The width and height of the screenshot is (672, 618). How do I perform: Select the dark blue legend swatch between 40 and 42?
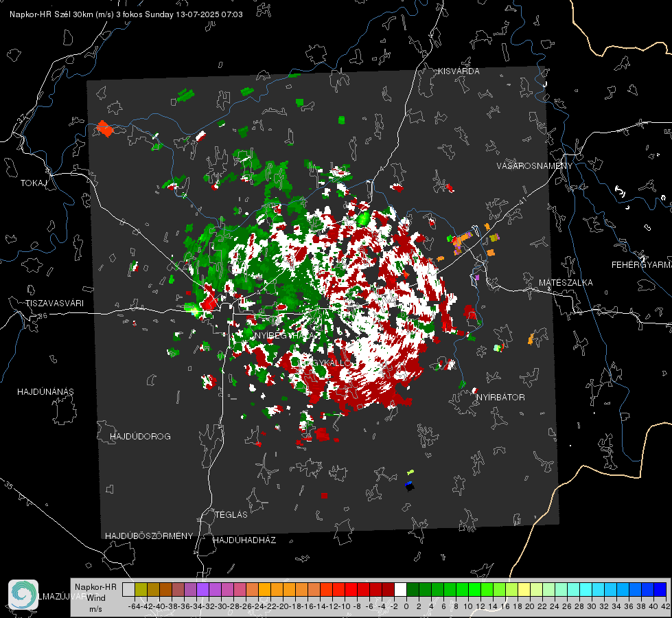(x=660, y=589)
